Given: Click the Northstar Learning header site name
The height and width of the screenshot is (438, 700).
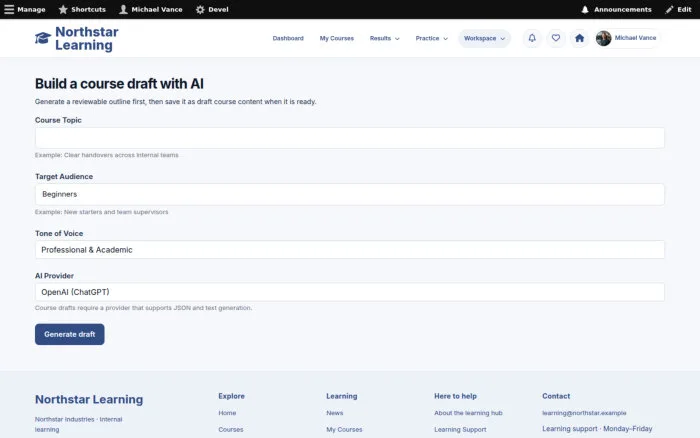Looking at the screenshot, I should 87,38.
